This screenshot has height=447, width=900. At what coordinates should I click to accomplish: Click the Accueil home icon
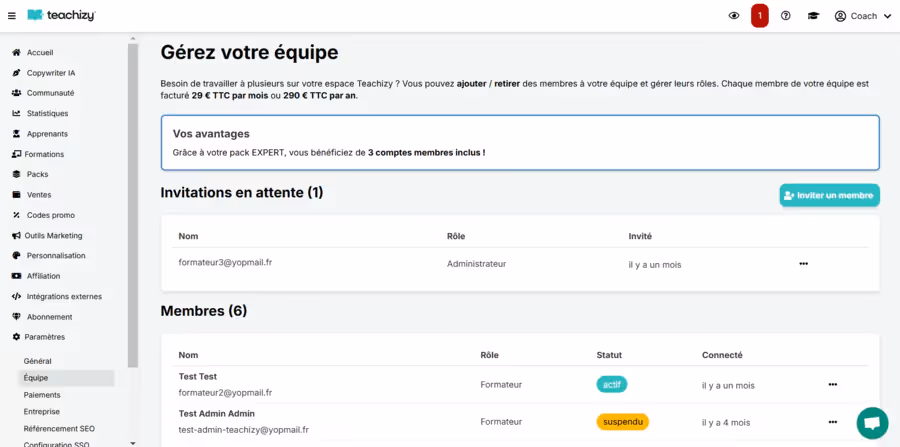(x=16, y=52)
